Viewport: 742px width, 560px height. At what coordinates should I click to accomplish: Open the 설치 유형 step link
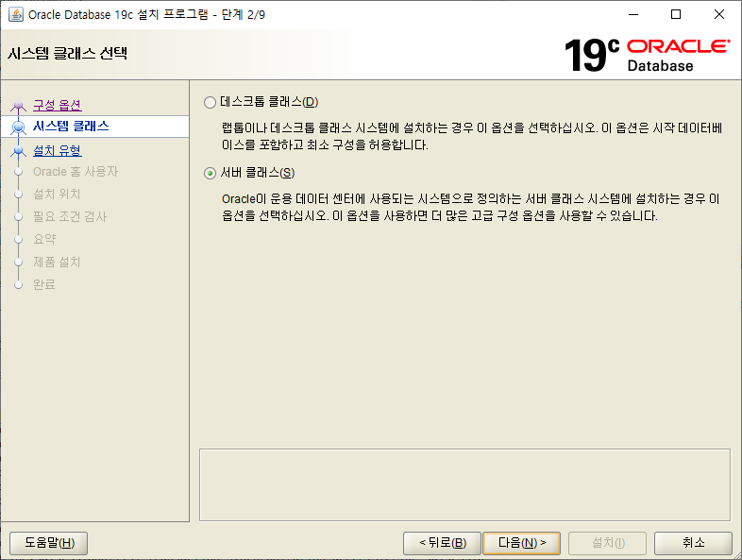coord(58,150)
